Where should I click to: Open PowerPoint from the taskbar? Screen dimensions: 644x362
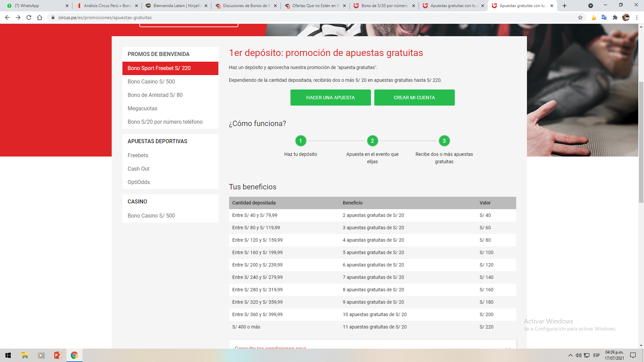coord(58,355)
